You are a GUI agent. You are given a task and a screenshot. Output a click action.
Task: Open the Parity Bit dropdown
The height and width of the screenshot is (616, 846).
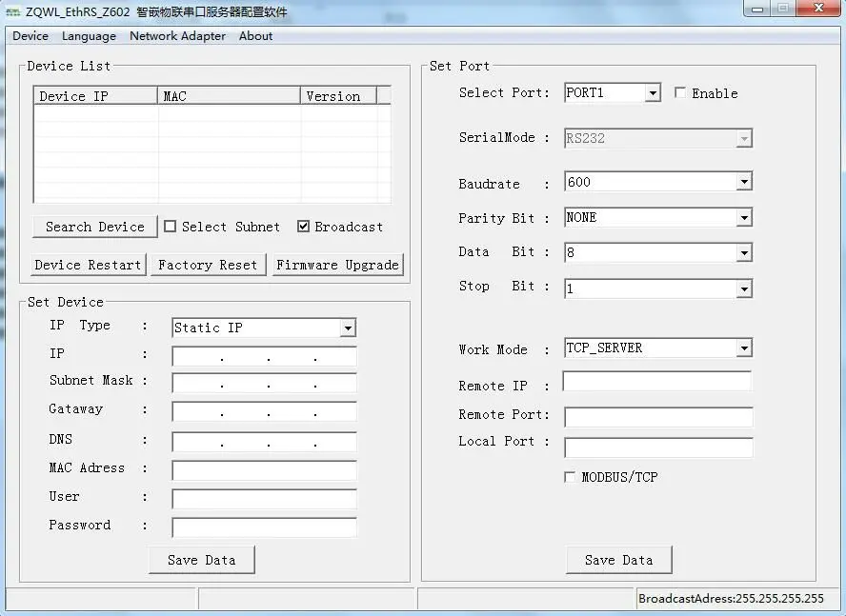(742, 217)
